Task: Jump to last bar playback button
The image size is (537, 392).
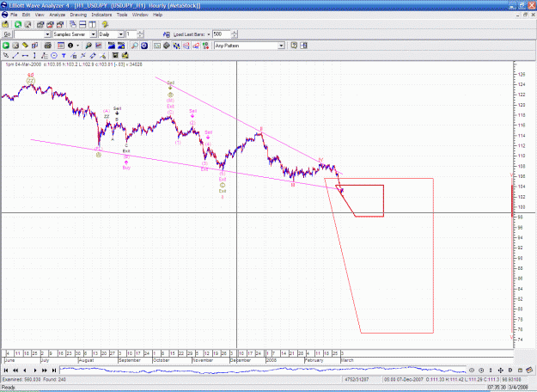Action: (54, 371)
